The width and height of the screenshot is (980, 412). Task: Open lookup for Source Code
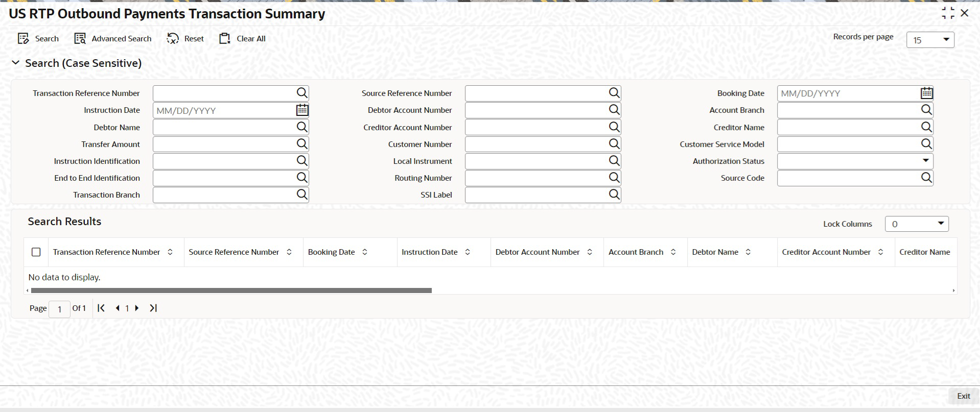926,178
